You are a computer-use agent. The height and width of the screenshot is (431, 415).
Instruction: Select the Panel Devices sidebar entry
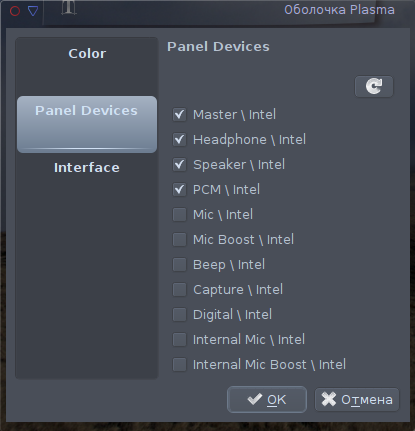87,124
